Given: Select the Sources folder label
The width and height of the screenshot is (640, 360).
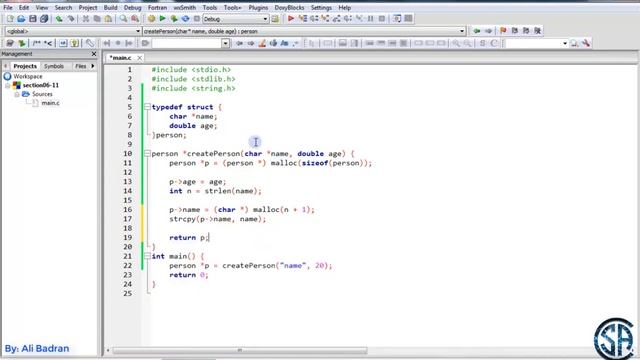Looking at the screenshot, I should click(x=42, y=94).
